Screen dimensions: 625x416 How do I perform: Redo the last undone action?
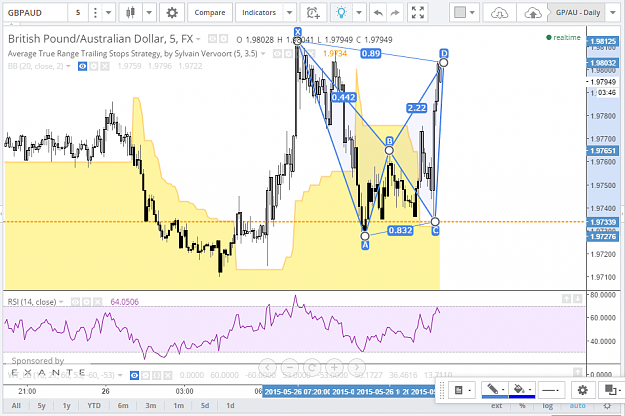click(395, 13)
